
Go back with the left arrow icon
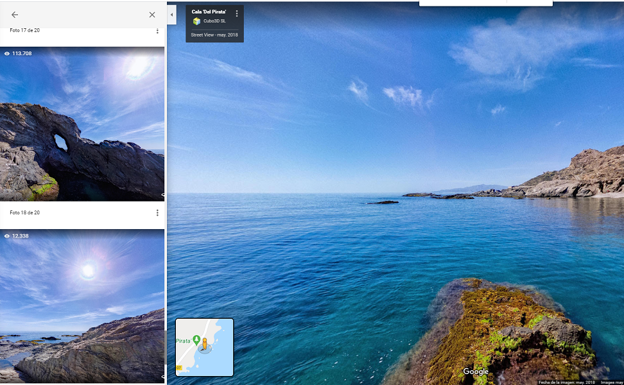pyautogui.click(x=15, y=15)
